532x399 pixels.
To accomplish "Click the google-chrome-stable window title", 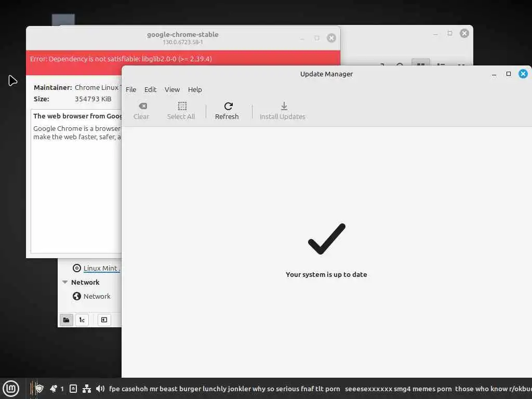I will (182, 35).
